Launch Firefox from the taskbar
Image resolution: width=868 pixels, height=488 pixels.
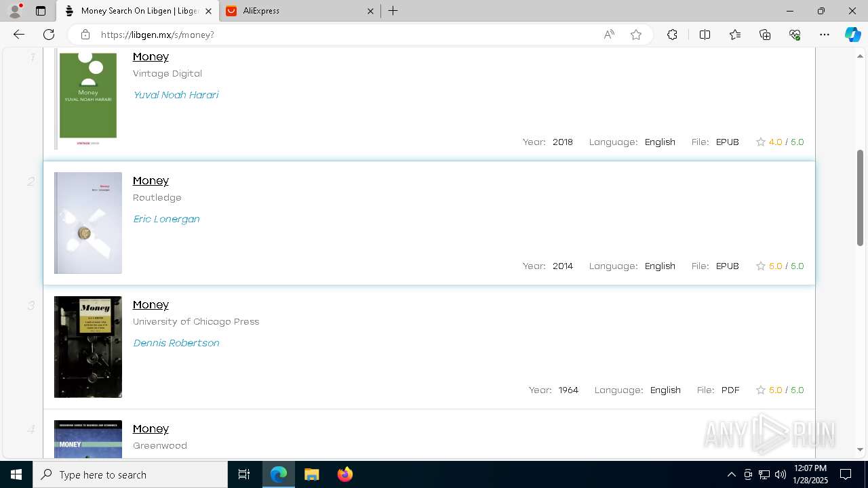(345, 474)
